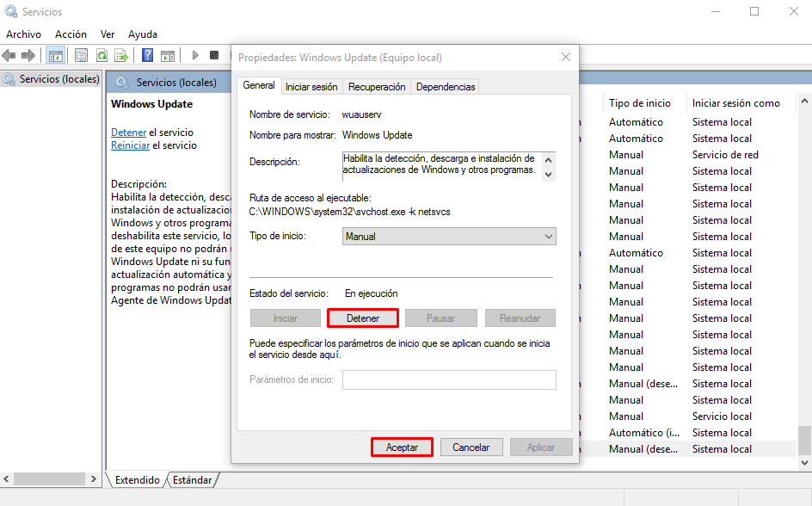Open the Ayuda menu

[x=143, y=34]
